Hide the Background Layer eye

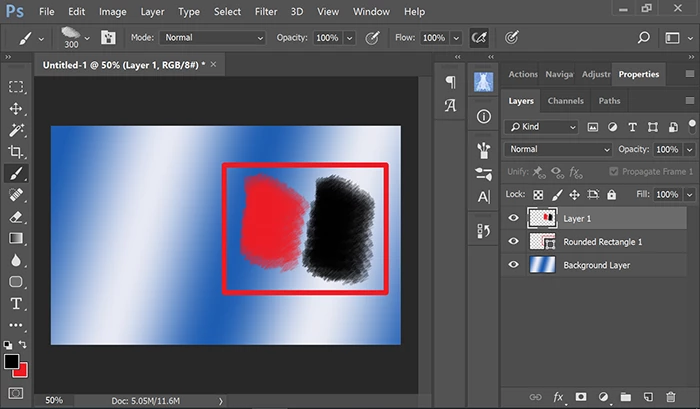point(513,265)
